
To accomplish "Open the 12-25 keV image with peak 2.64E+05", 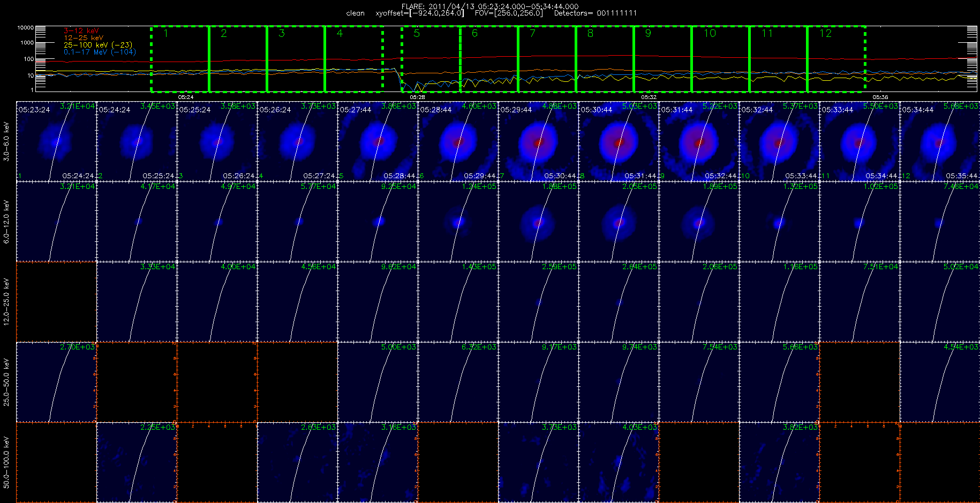I will (x=619, y=302).
